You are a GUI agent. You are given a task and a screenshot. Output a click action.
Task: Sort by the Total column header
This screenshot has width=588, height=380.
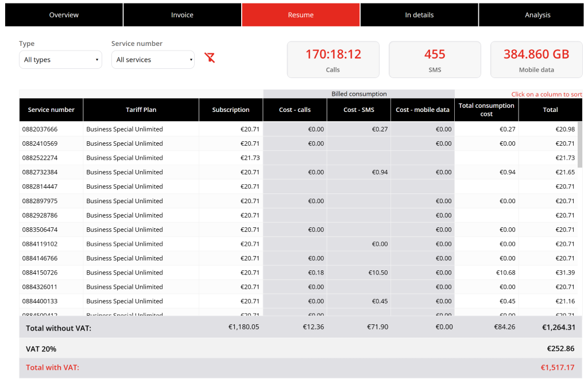point(550,110)
